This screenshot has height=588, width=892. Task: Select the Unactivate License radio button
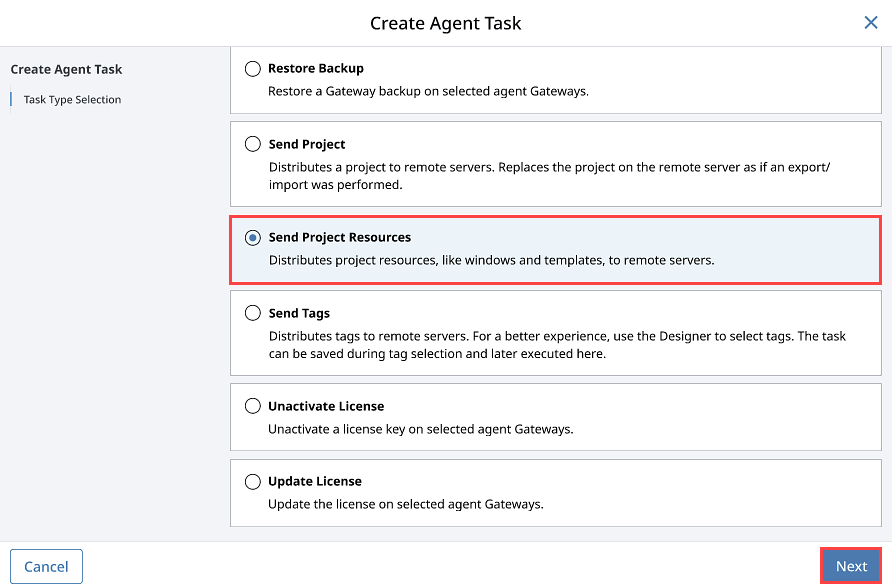(253, 406)
